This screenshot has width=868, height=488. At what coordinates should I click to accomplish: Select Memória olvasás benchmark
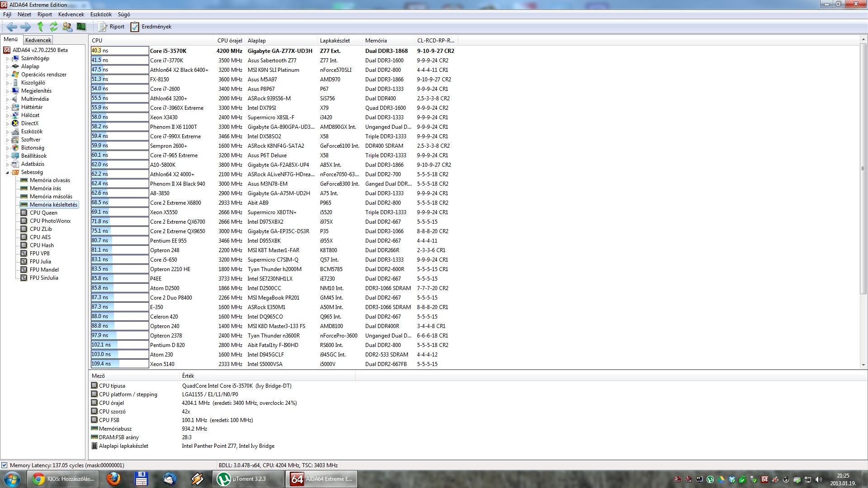[50, 180]
